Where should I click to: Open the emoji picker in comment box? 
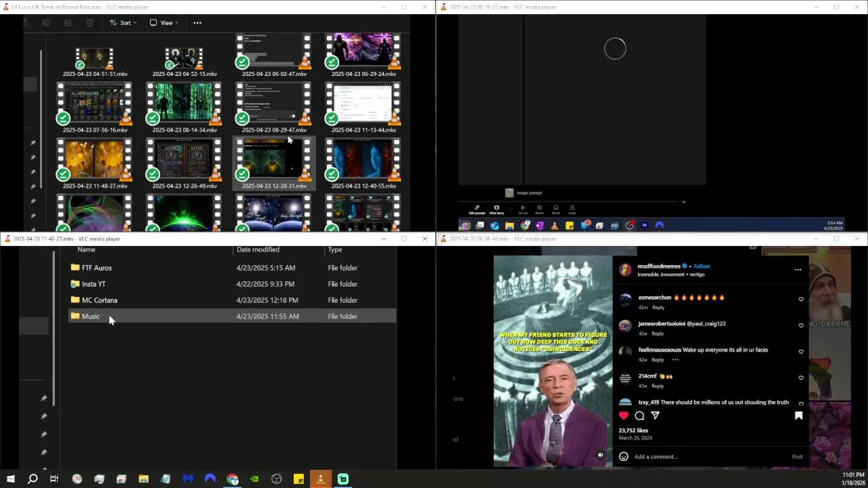point(624,457)
